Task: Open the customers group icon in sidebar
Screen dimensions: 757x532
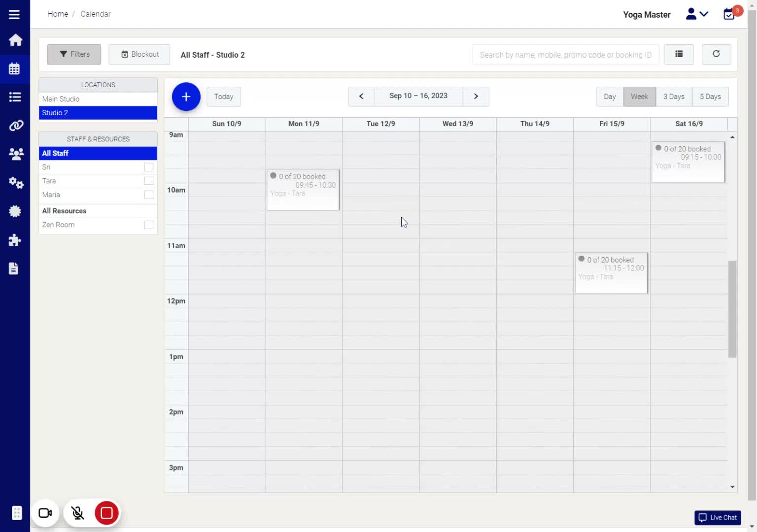Action: click(15, 154)
